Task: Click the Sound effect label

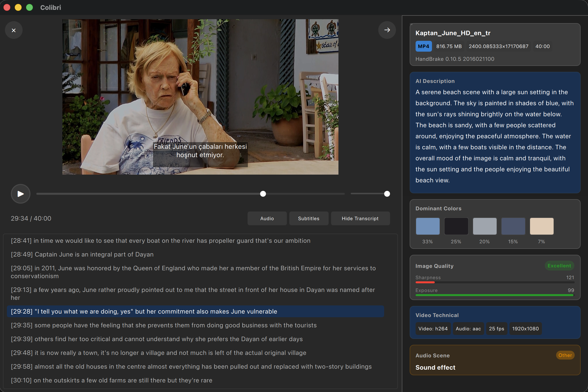Action: pyautogui.click(x=435, y=367)
